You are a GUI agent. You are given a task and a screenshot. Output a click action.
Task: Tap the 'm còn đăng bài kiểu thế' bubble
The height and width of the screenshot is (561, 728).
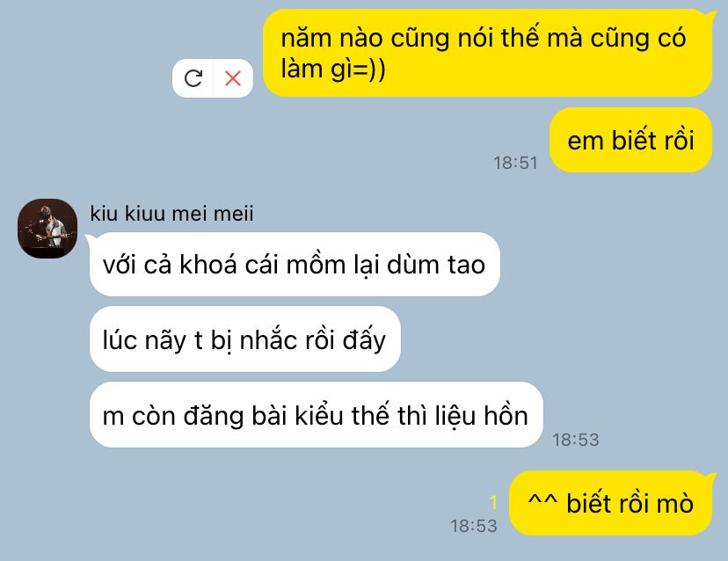316,415
